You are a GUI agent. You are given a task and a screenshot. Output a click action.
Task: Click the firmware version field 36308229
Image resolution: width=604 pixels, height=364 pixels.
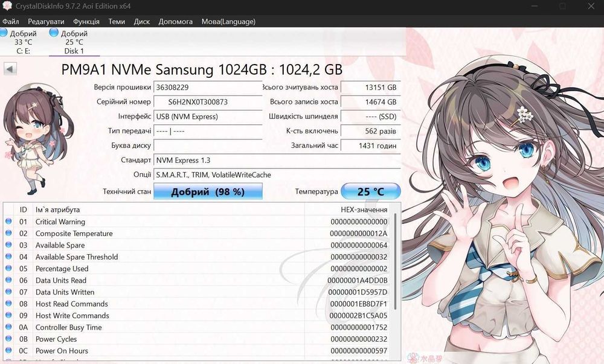tap(208, 88)
